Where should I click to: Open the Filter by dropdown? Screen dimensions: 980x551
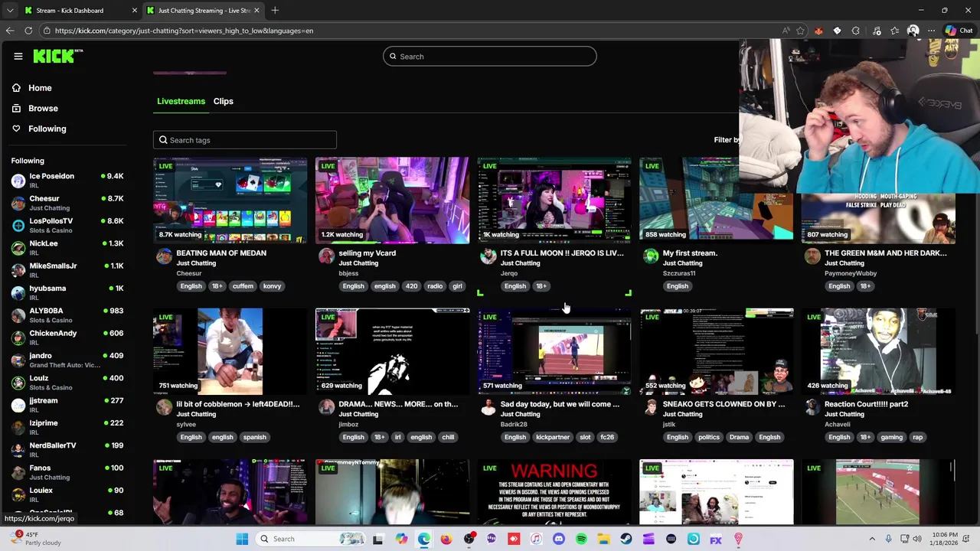727,140
